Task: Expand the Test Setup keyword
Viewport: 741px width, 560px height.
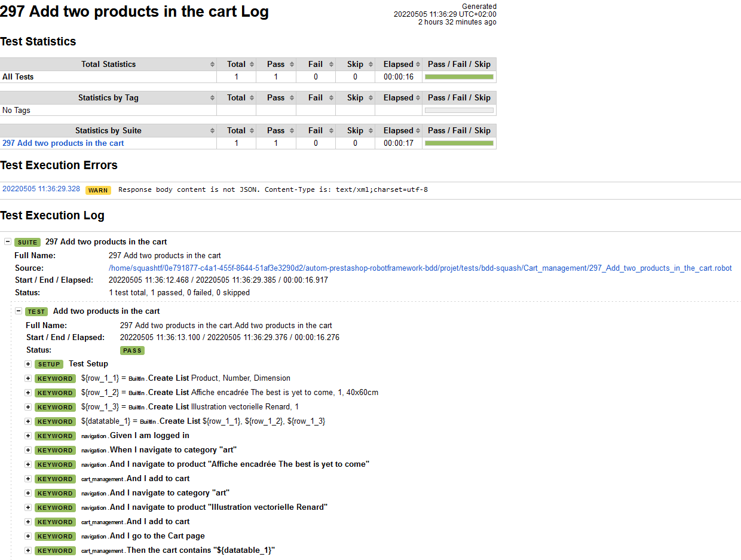Action: [x=28, y=364]
